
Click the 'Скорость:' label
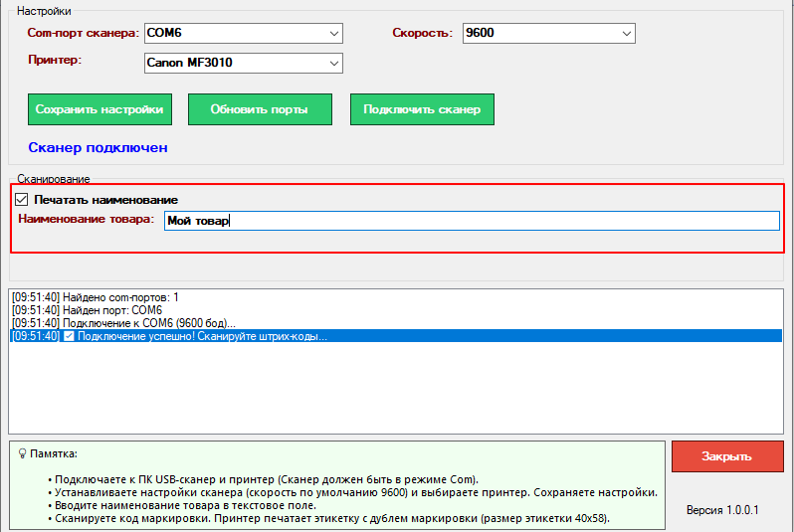(x=422, y=33)
